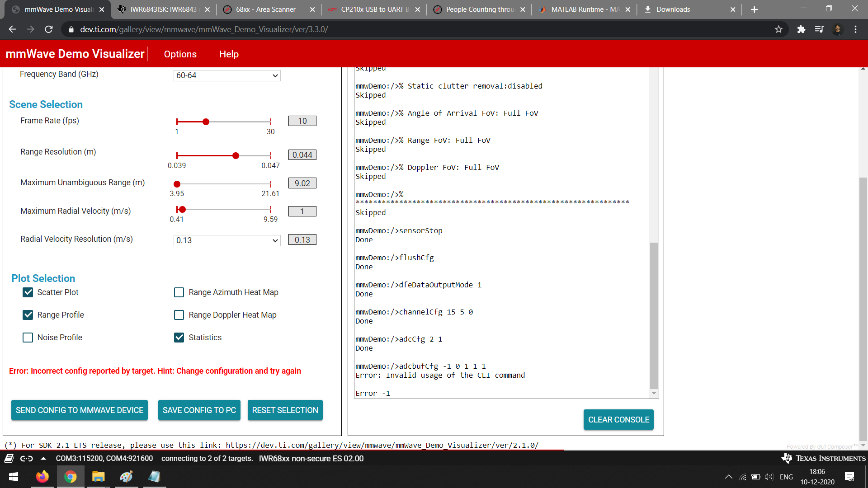868x488 pixels.
Task: Open Firefox from the taskbar
Action: [x=42, y=477]
